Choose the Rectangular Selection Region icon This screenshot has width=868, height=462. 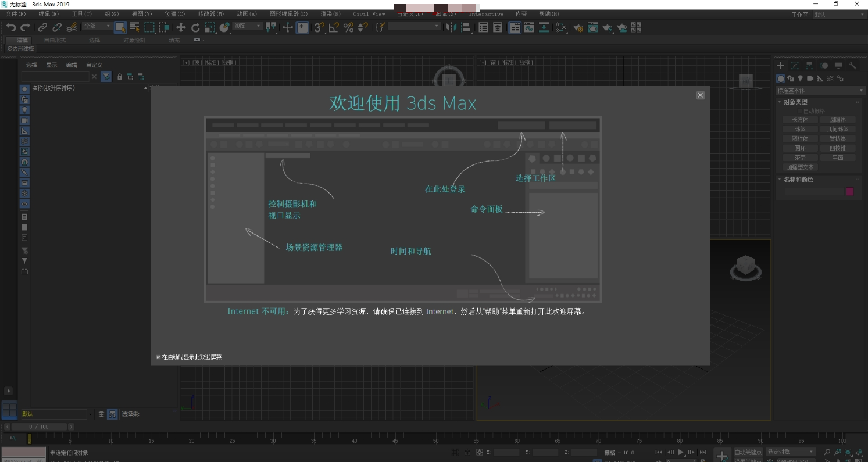click(x=149, y=27)
